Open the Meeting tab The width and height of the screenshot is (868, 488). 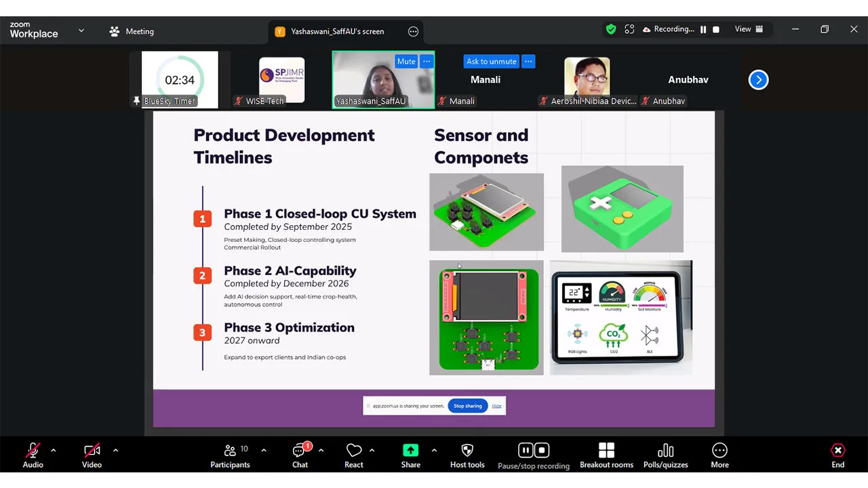click(x=132, y=31)
